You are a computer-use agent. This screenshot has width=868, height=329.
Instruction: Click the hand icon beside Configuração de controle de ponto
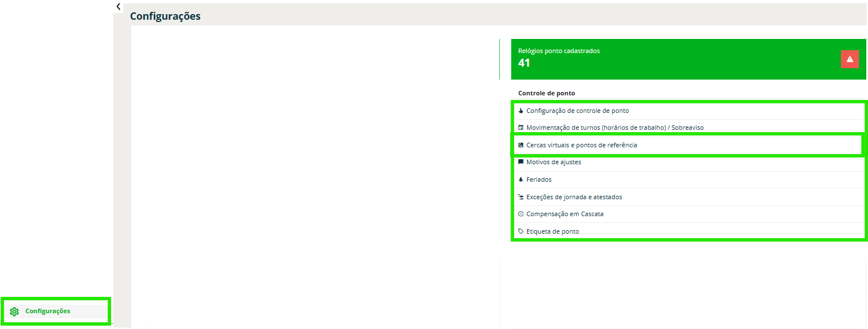pos(521,111)
